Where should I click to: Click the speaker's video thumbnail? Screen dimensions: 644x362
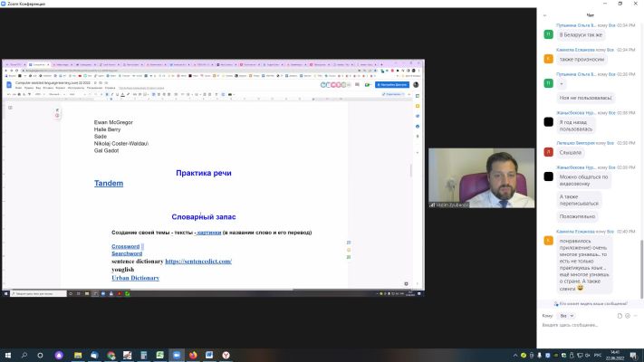[x=482, y=177]
